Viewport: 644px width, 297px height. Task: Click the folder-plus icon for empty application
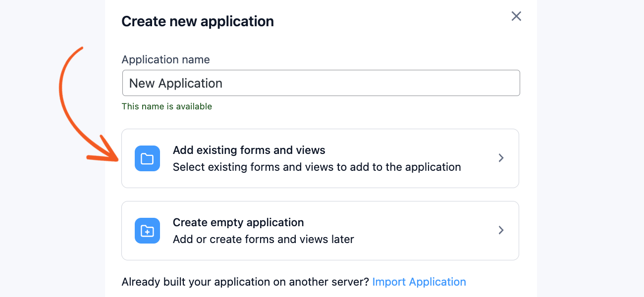pos(147,231)
